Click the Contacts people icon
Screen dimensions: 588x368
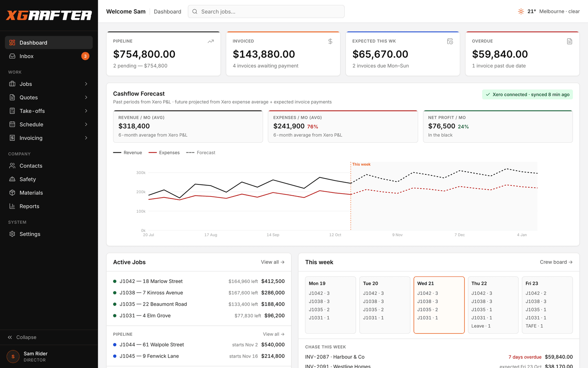pyautogui.click(x=12, y=166)
